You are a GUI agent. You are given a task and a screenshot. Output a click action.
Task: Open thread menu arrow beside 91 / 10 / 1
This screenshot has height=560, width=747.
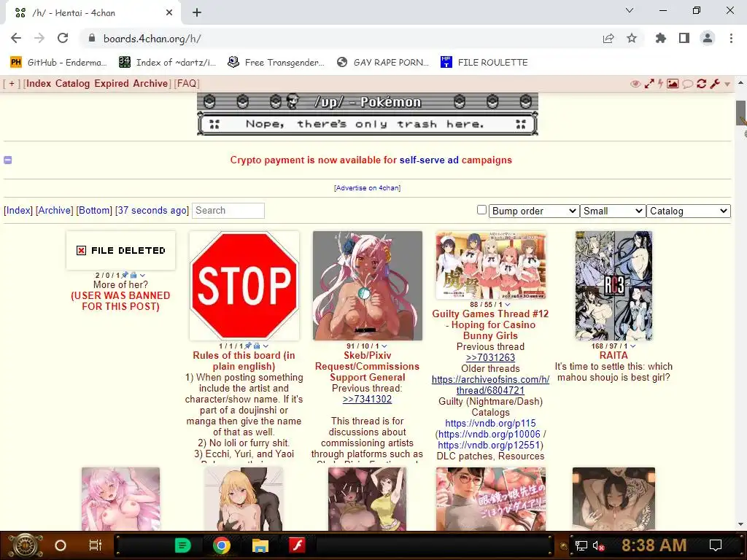pyautogui.click(x=384, y=346)
